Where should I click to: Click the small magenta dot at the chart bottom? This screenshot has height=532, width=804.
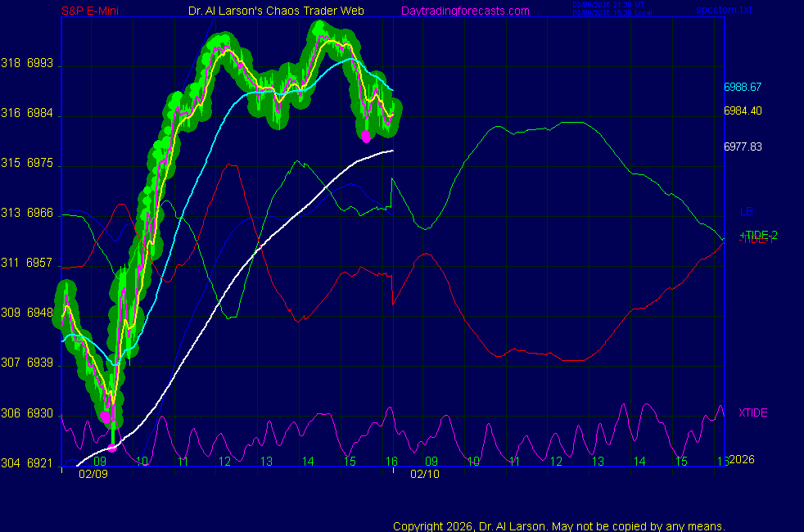click(x=113, y=447)
